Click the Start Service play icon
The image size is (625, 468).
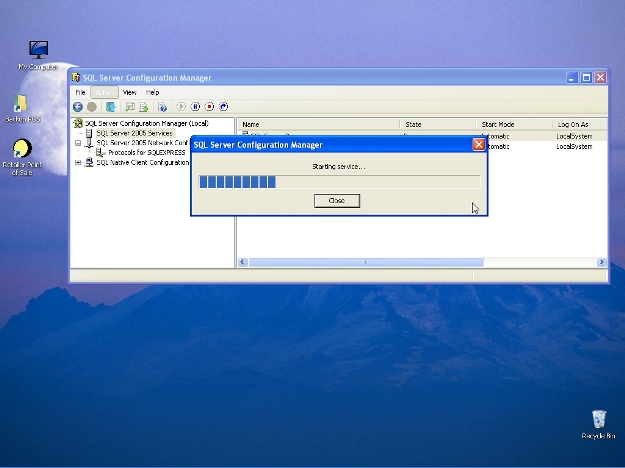(182, 107)
